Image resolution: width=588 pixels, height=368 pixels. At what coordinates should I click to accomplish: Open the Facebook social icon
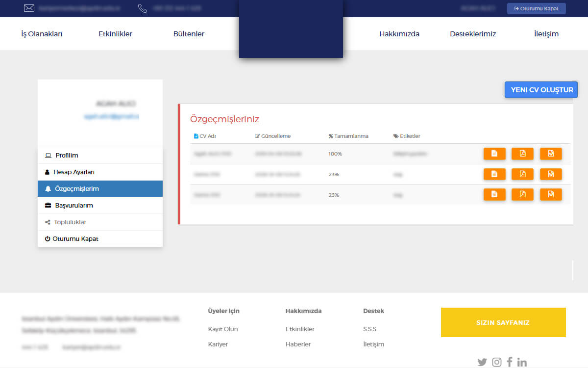tap(510, 362)
